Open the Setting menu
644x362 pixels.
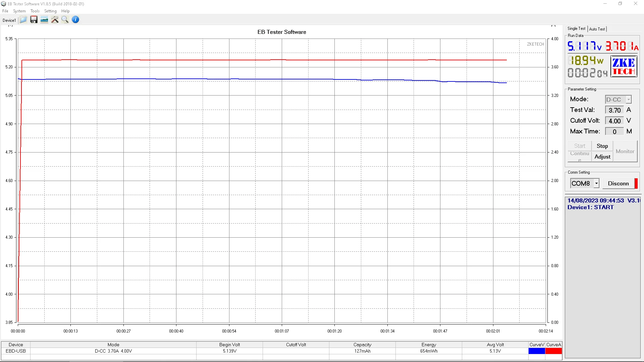(50, 11)
